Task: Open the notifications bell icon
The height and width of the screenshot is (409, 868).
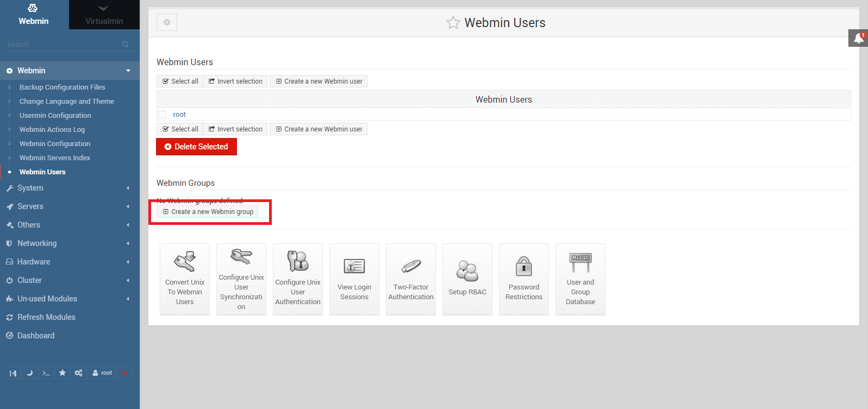Action: click(x=858, y=38)
